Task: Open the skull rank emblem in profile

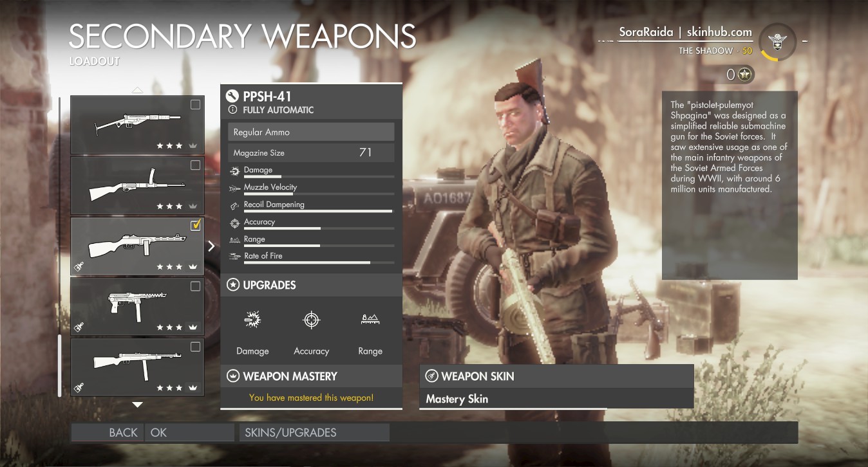Action: (777, 43)
